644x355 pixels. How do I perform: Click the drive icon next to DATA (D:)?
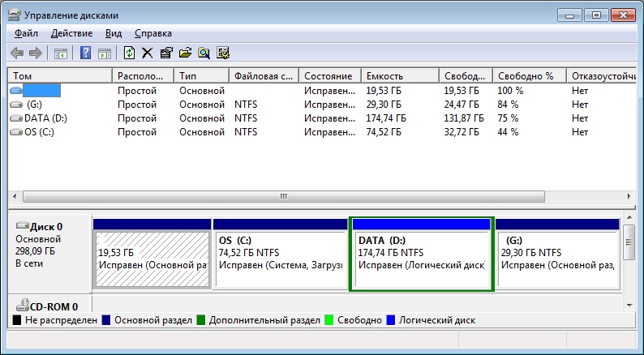[16, 118]
